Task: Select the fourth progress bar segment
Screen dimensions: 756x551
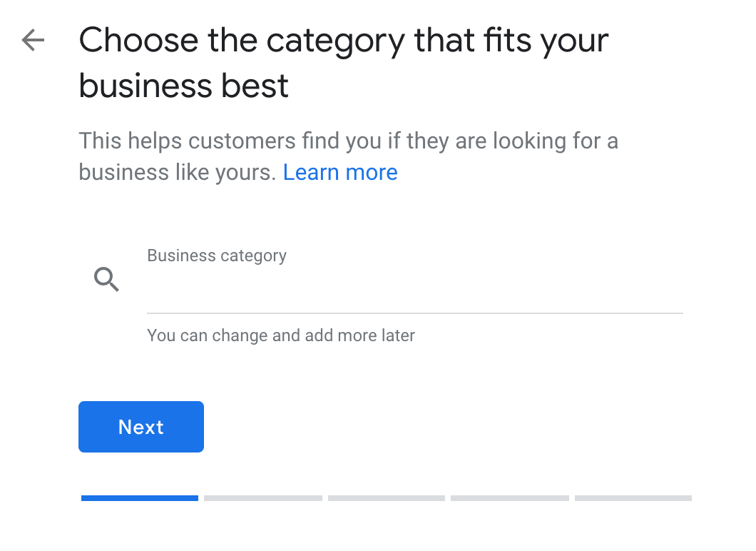Action: (510, 498)
